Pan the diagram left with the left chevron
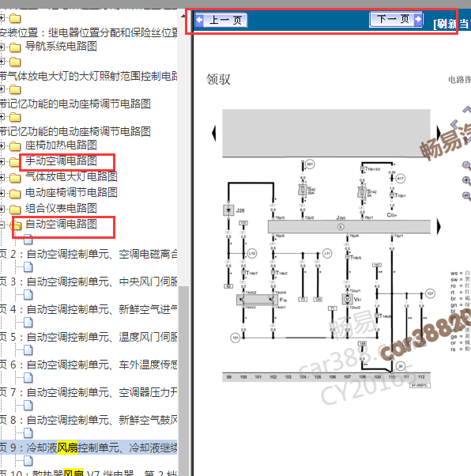471x476 pixels. (454, 124)
